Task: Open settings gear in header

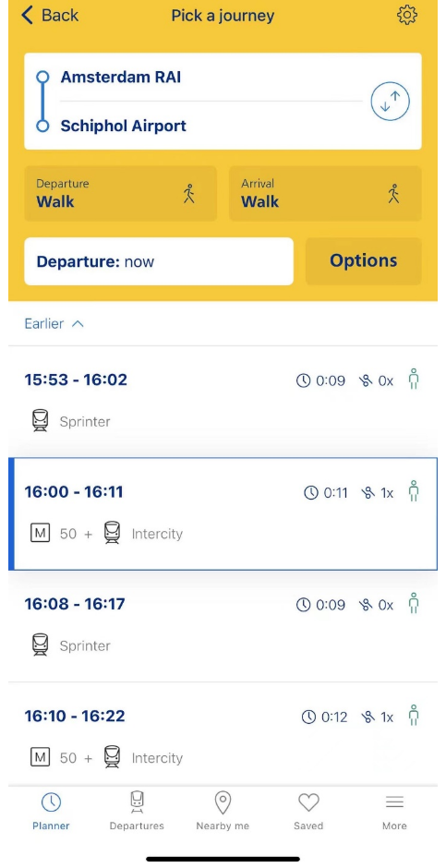Action: pyautogui.click(x=407, y=15)
